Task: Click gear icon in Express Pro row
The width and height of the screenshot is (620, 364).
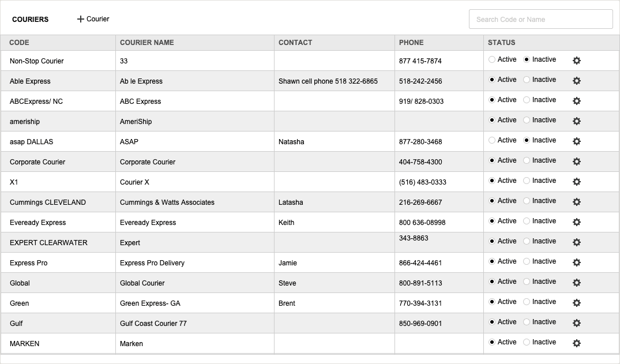Action: tap(576, 262)
